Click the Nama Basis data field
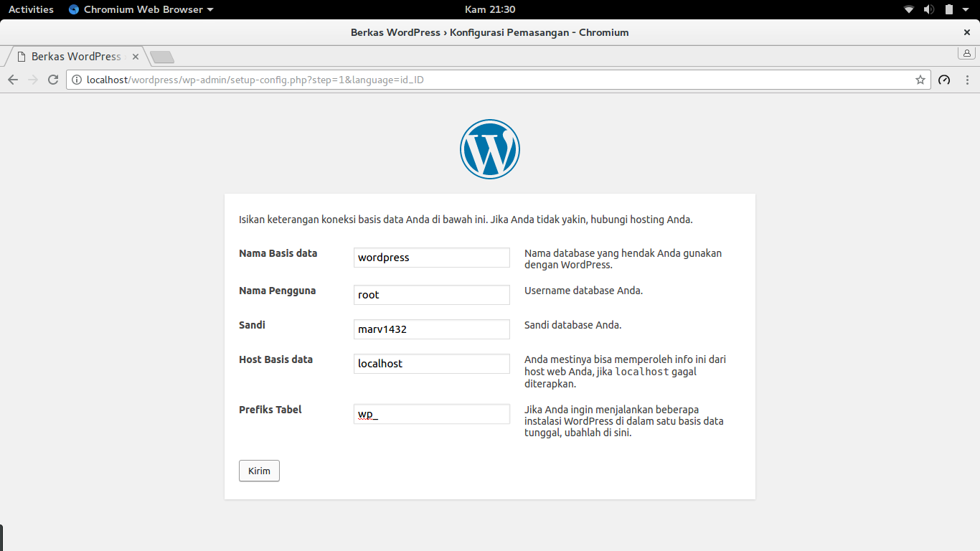The width and height of the screenshot is (980, 551). coord(432,258)
